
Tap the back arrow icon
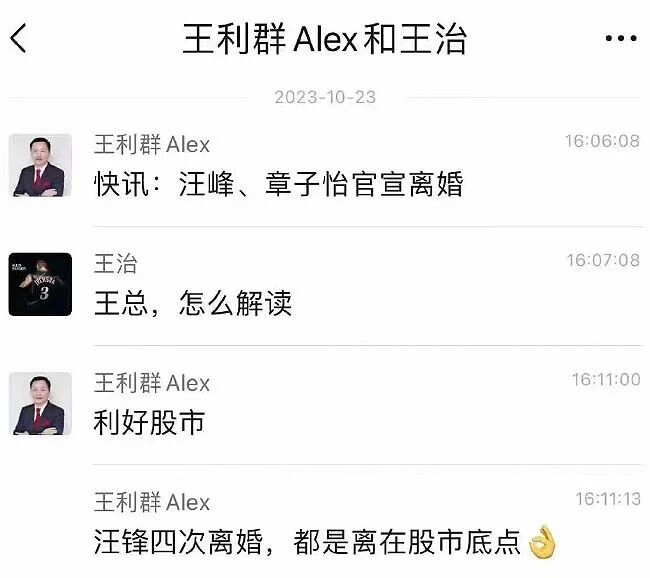(x=18, y=38)
